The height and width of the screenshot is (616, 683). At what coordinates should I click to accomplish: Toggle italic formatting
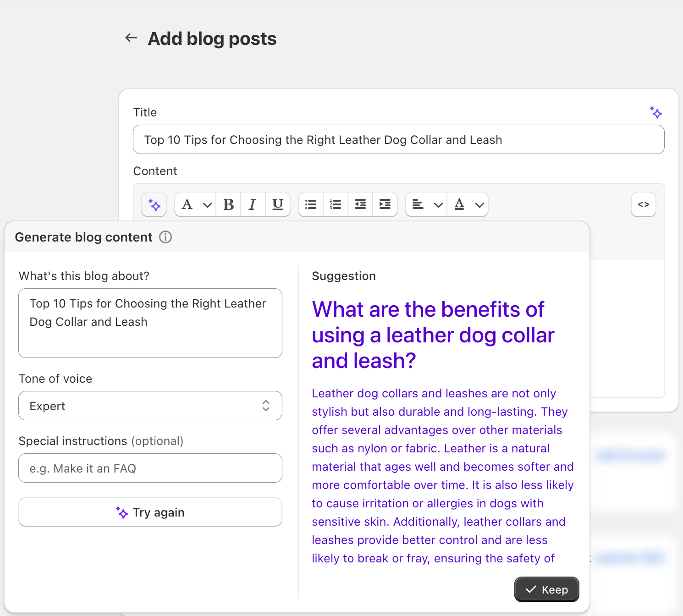tap(253, 204)
